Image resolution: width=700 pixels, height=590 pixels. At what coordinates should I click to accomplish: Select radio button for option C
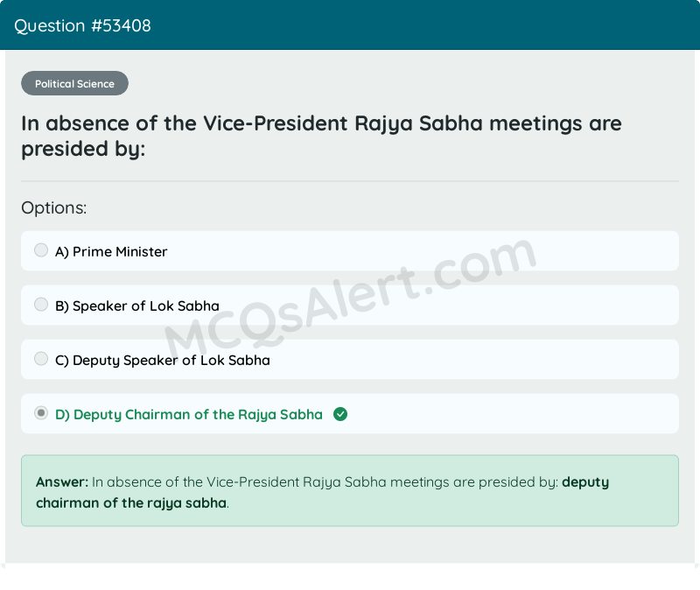41,358
